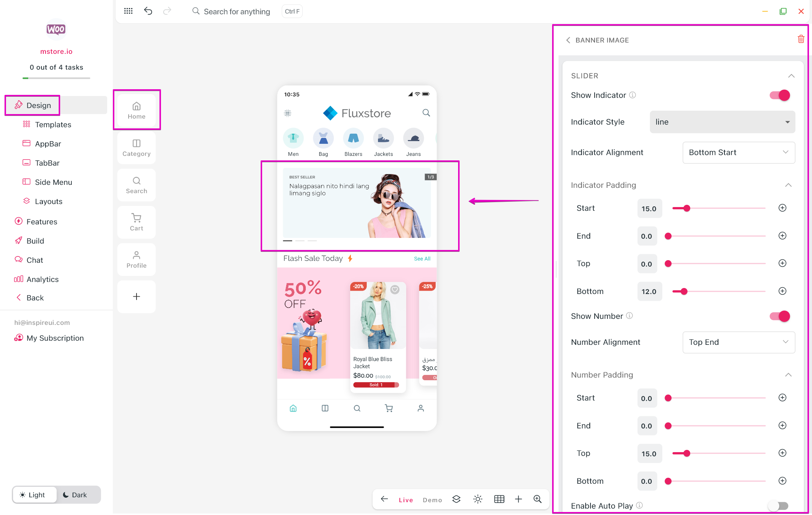Click plus icon next to Indicator Padding Start
The image size is (812, 515).
[782, 208]
